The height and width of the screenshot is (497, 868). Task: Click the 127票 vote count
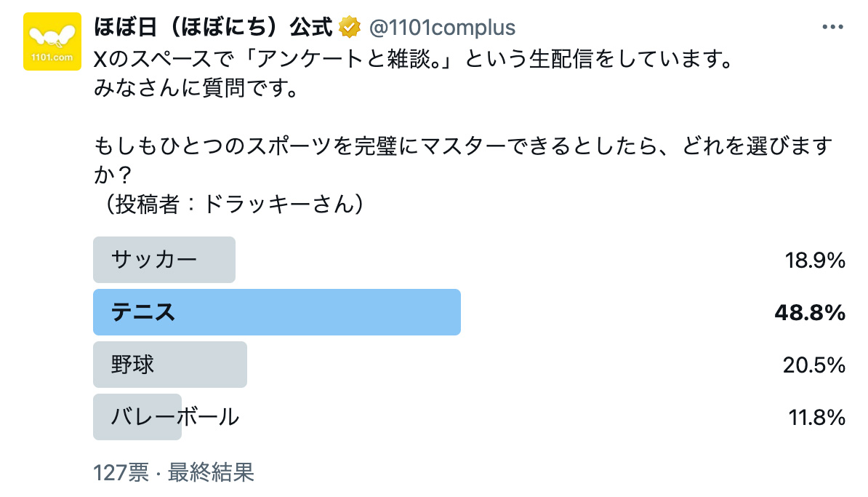(x=121, y=473)
